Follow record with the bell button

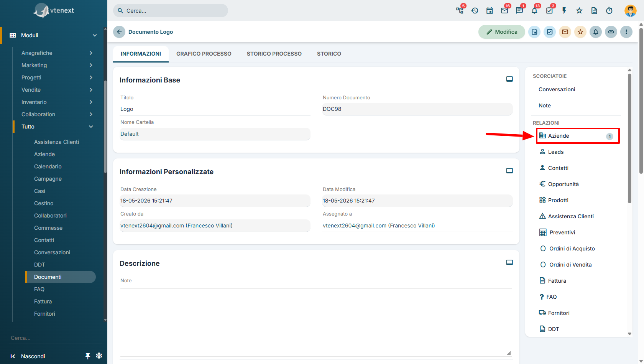click(x=596, y=32)
